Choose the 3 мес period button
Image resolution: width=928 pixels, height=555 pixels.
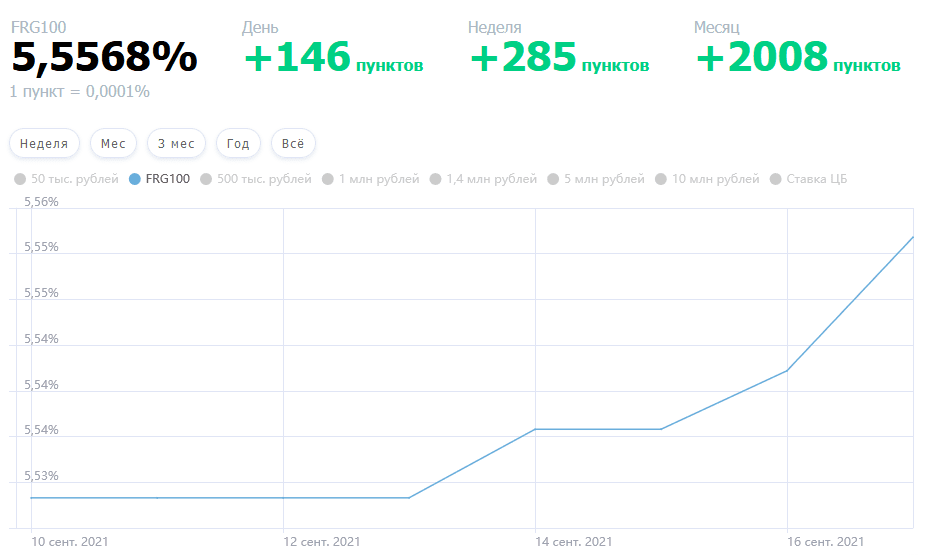pos(176,144)
